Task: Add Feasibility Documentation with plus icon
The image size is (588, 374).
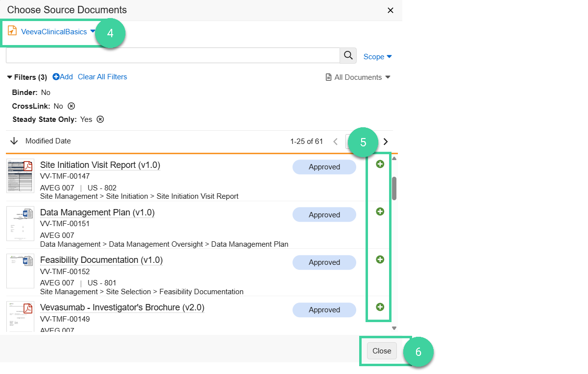Action: [380, 259]
